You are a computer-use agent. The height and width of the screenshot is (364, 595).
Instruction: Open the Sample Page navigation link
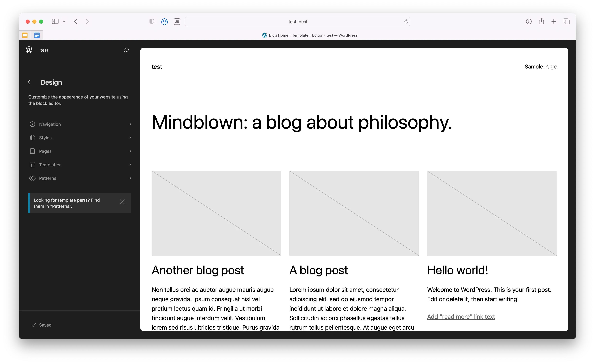(x=540, y=67)
